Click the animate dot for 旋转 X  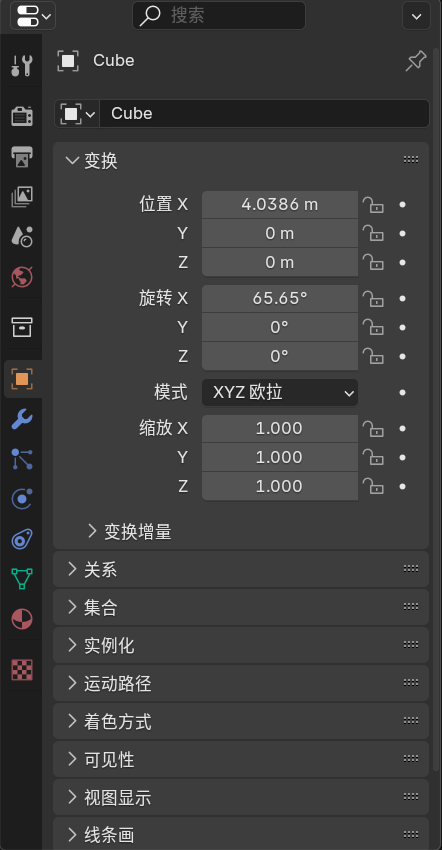pos(402,298)
